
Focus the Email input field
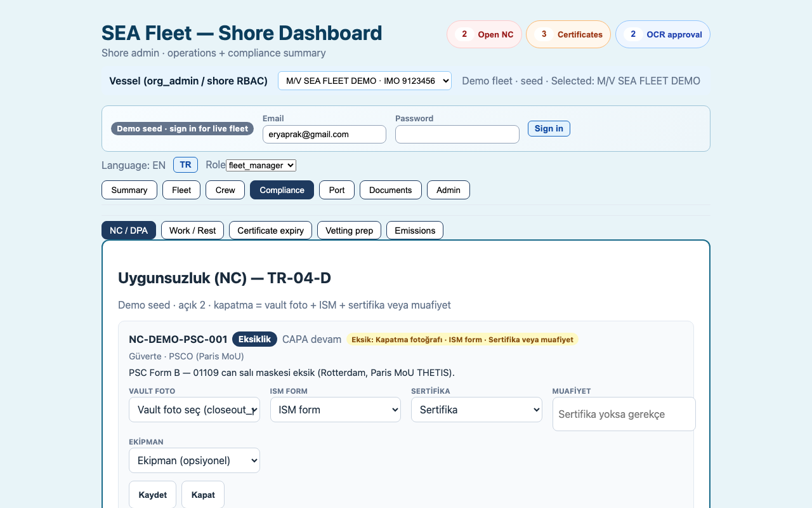pos(324,134)
